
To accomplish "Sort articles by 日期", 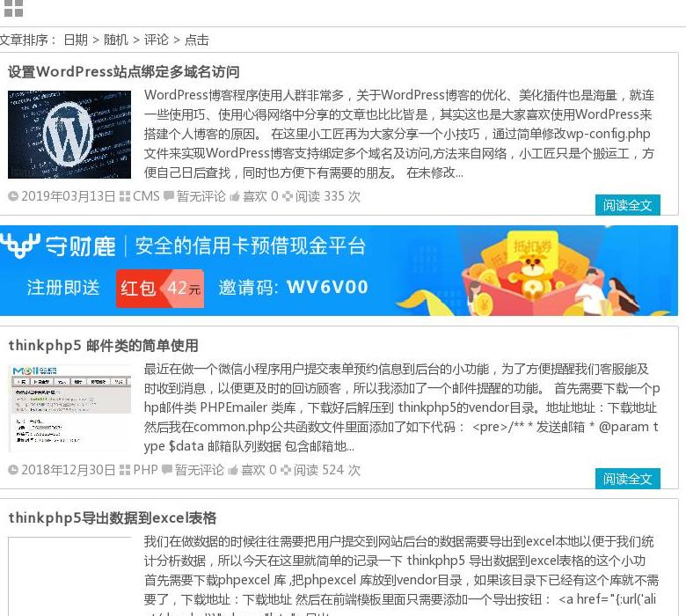I will point(76,40).
